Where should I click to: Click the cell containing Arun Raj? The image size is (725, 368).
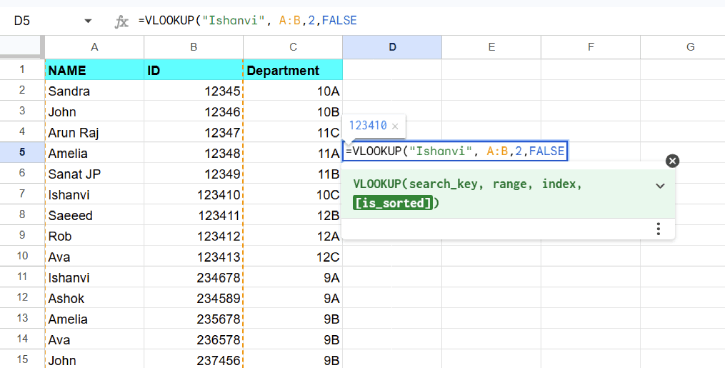tap(94, 132)
